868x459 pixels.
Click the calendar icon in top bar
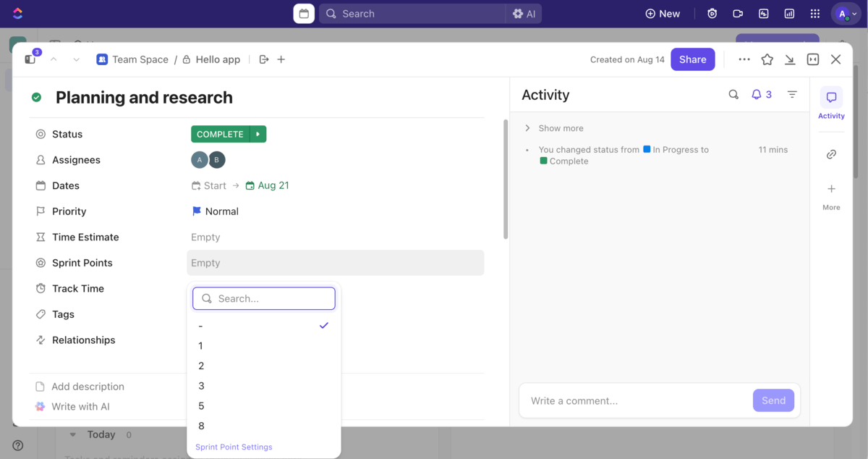coord(304,14)
